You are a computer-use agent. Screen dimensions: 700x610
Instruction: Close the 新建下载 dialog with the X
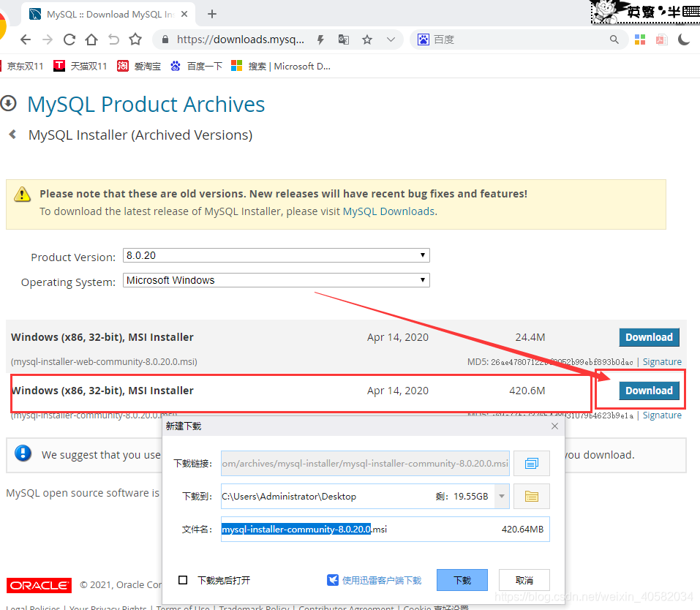[x=554, y=426]
